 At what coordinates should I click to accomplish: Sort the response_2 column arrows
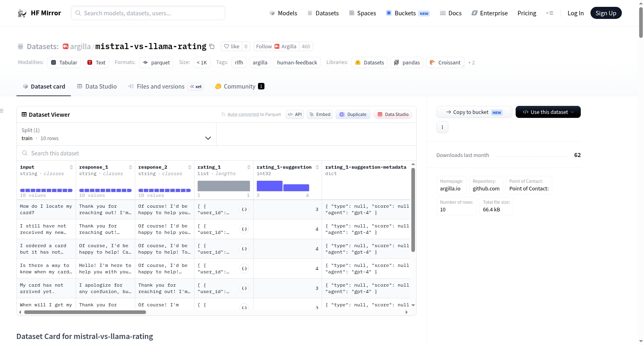point(190,167)
